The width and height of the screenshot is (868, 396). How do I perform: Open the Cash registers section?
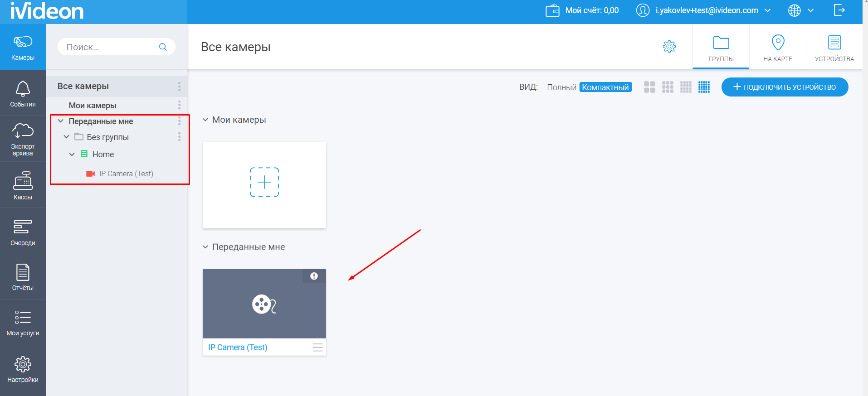(x=23, y=185)
